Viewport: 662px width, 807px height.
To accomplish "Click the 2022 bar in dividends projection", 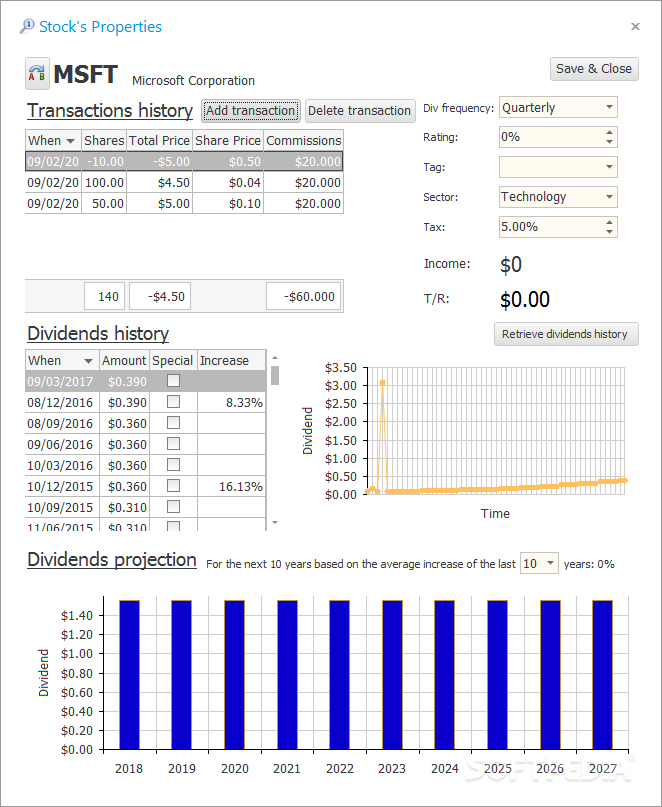I will pos(339,674).
